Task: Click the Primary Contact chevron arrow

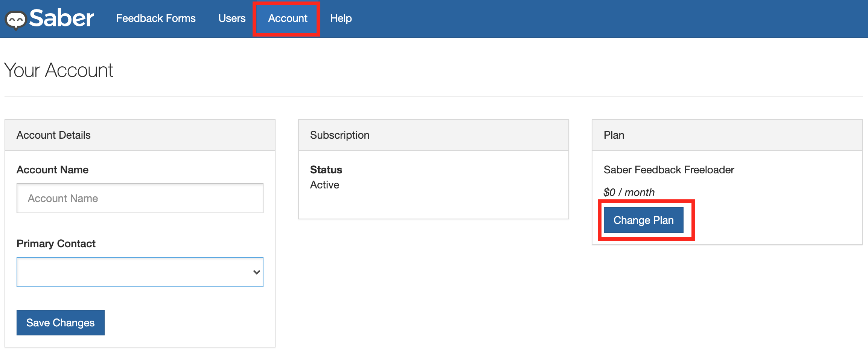Action: pos(257,272)
